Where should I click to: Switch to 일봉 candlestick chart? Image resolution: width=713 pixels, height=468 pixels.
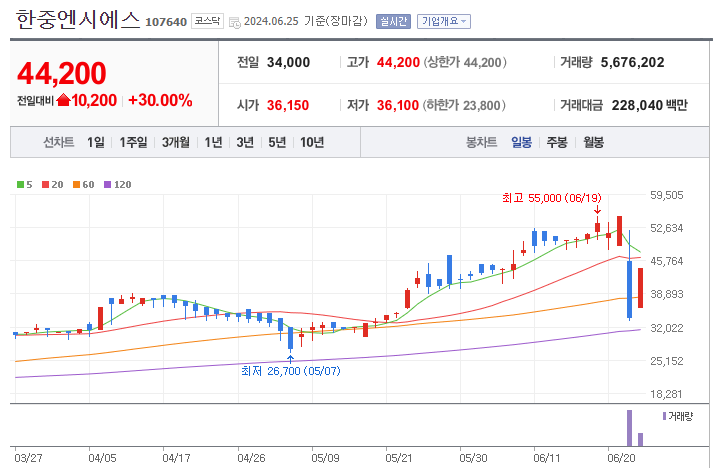522,142
